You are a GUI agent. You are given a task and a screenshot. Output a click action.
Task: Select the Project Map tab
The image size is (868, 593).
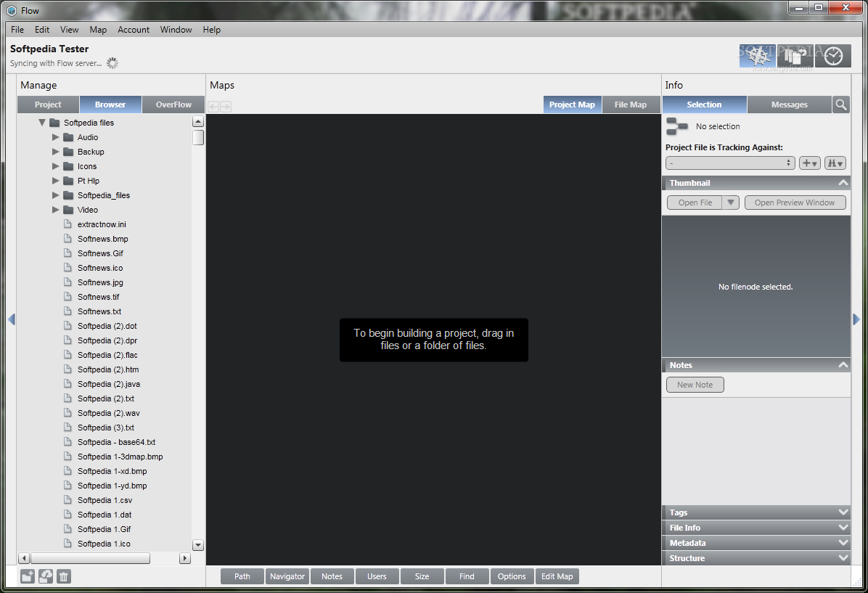tap(572, 105)
